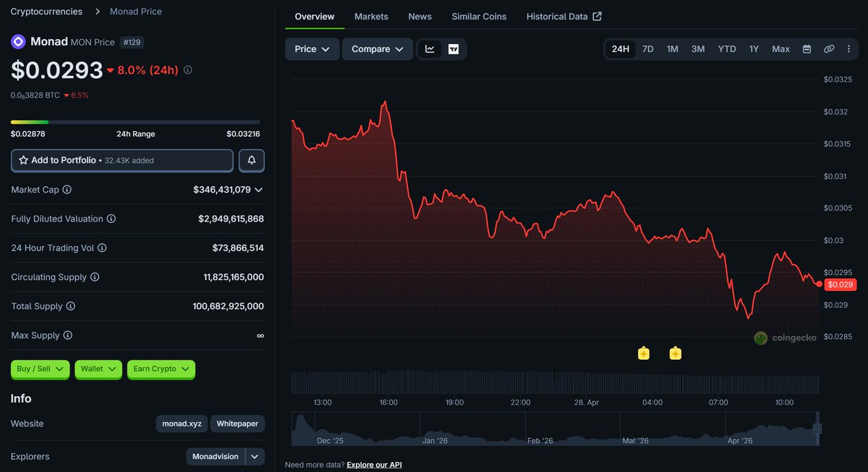This screenshot has height=472, width=868.
Task: Select the Max time range
Action: [781, 49]
